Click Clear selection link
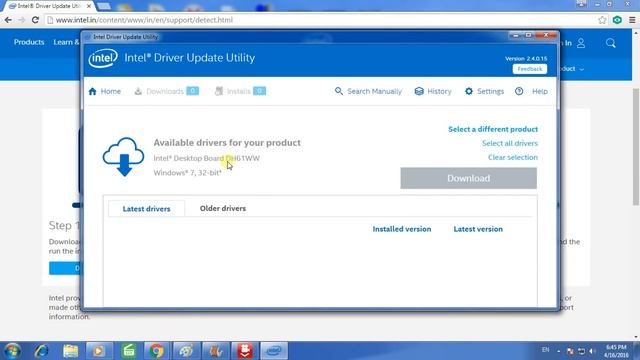Viewport: 640px width, 360px height. tap(513, 157)
